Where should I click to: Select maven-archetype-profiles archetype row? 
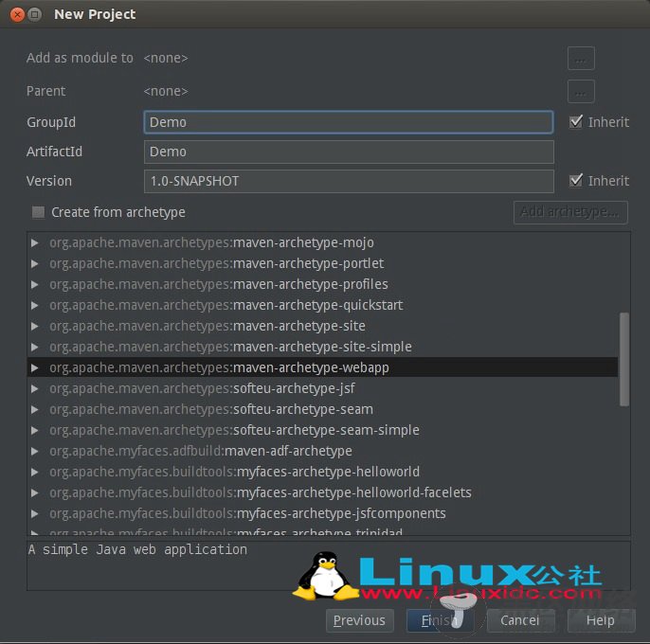323,284
